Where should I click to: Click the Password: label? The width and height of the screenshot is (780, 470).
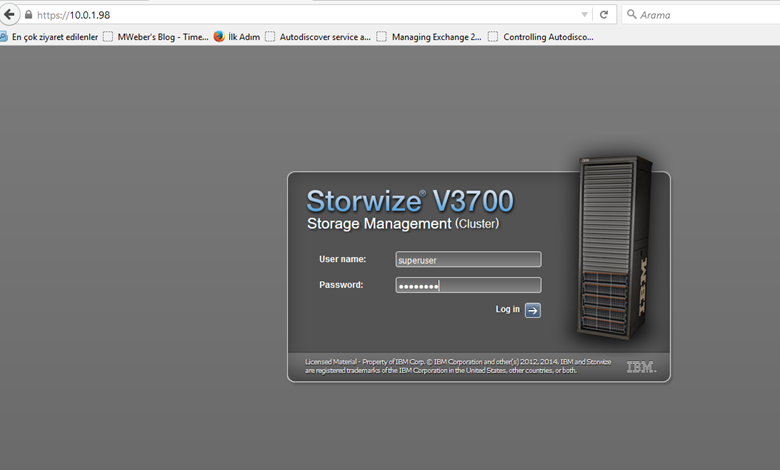341,285
